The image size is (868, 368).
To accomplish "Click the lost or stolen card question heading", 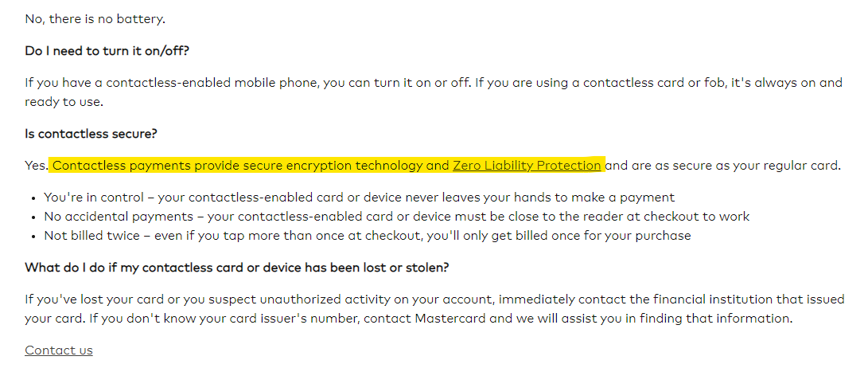I will tap(236, 268).
